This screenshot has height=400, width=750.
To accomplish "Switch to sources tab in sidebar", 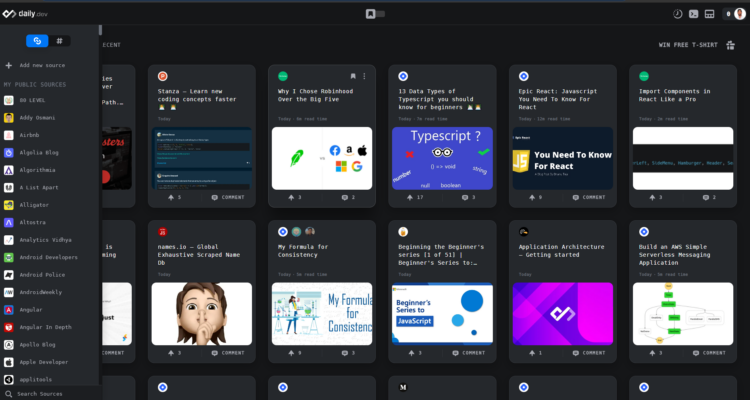I will pos(37,41).
